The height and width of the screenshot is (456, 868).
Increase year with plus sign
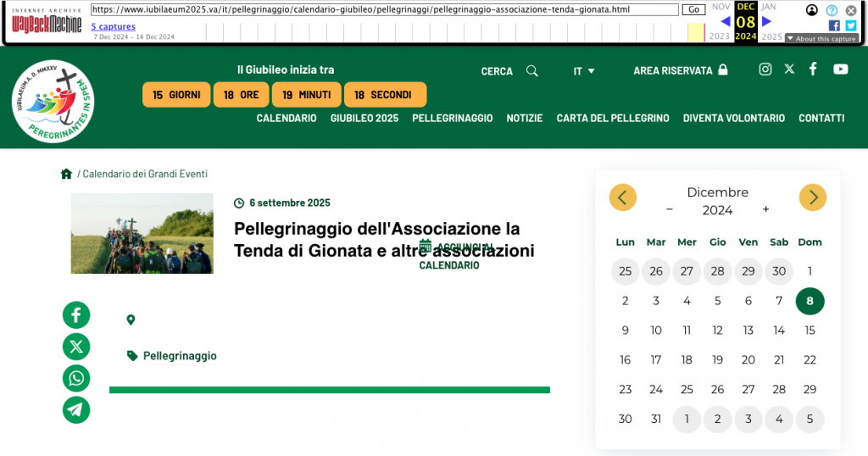coord(765,209)
